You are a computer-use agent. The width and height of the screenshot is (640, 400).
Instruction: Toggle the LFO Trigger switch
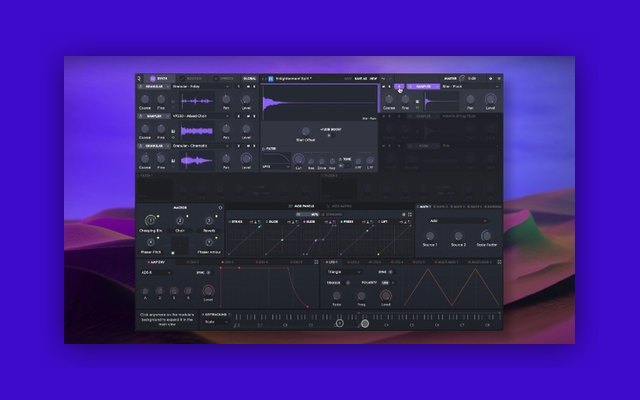(348, 282)
